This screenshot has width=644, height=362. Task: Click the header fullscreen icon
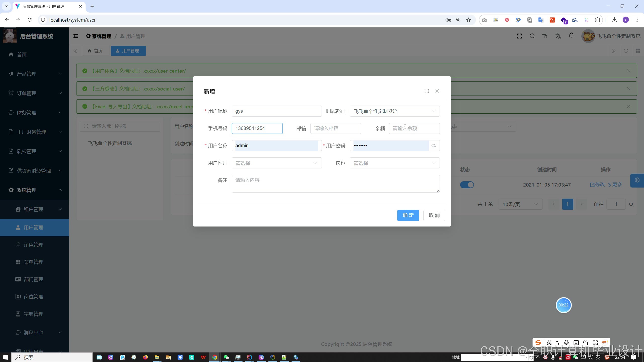tap(519, 36)
